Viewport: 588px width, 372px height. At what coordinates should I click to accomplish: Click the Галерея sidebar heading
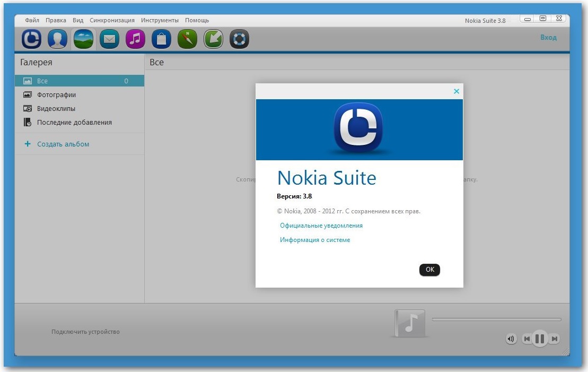(36, 62)
